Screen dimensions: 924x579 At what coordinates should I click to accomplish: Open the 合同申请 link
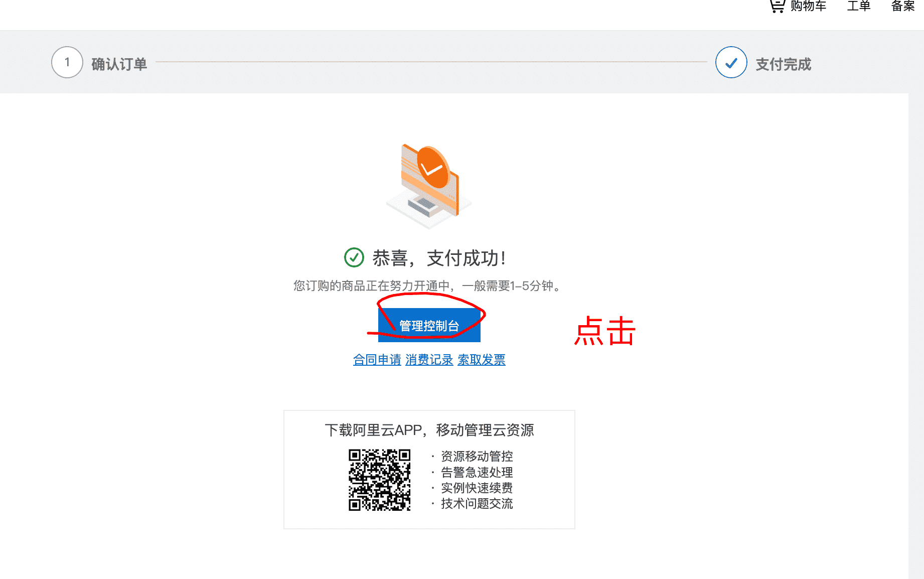(377, 360)
